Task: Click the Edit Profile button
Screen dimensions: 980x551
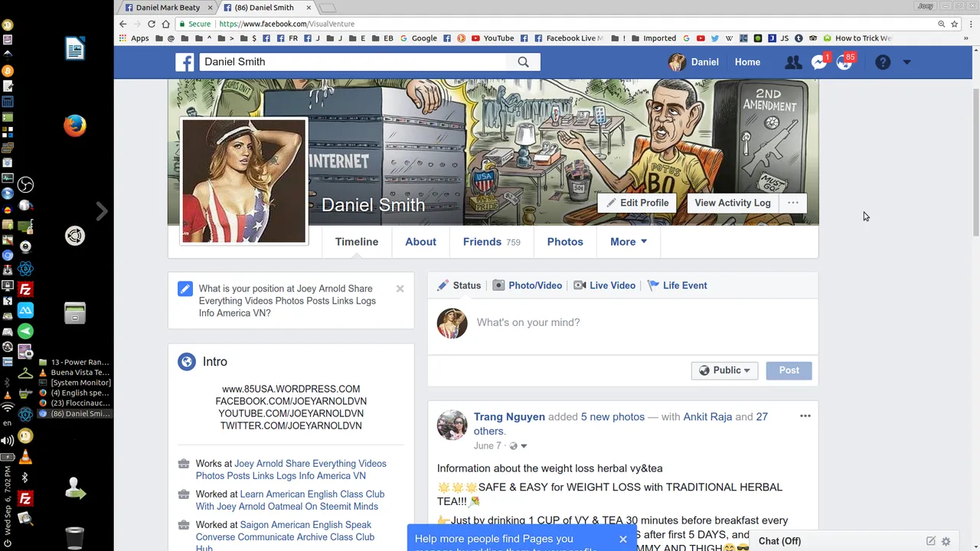Action: pos(637,203)
